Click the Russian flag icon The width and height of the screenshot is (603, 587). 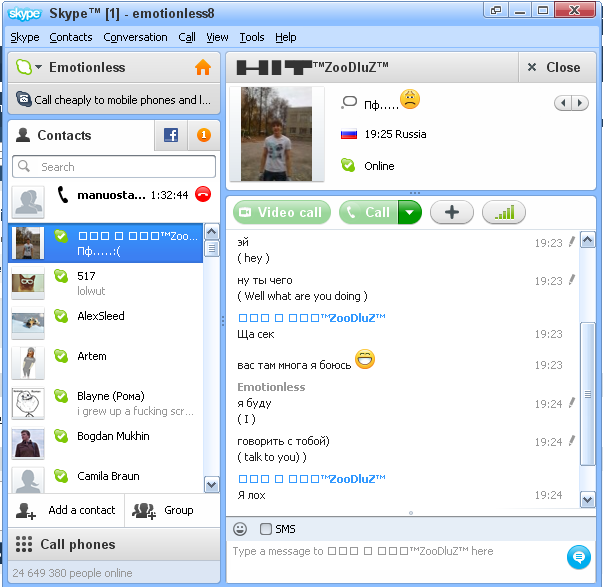[x=349, y=134]
